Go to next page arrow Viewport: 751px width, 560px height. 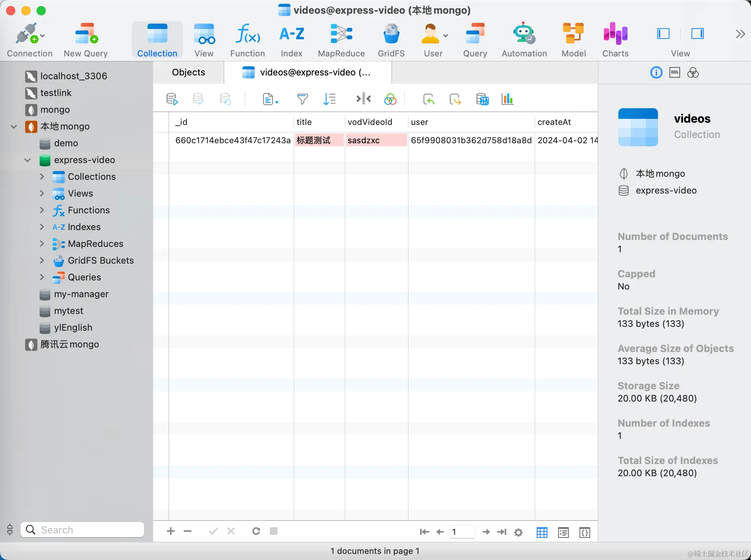point(486,532)
